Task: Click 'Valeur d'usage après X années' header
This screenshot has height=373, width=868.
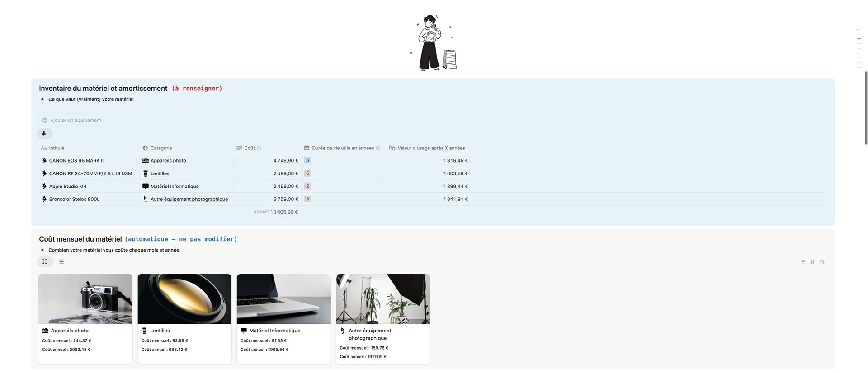Action: click(427, 148)
